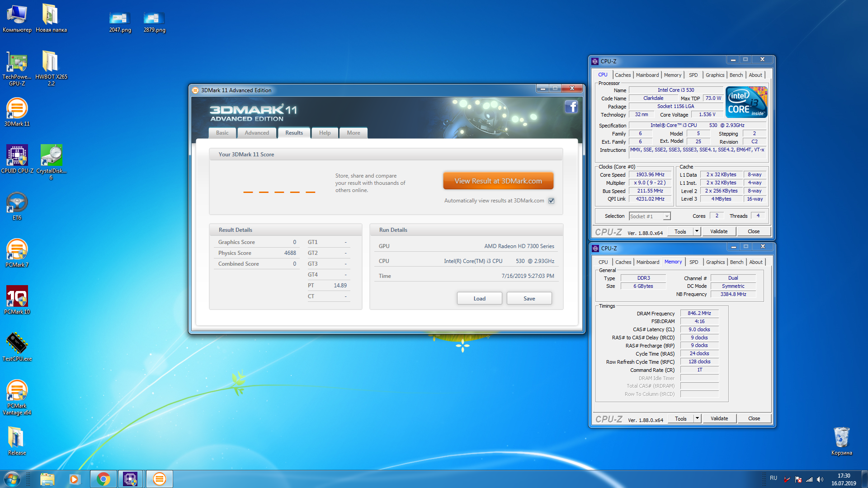This screenshot has width=868, height=488.
Task: Open Caches tab in upper CPU-Z window
Action: [x=623, y=75]
